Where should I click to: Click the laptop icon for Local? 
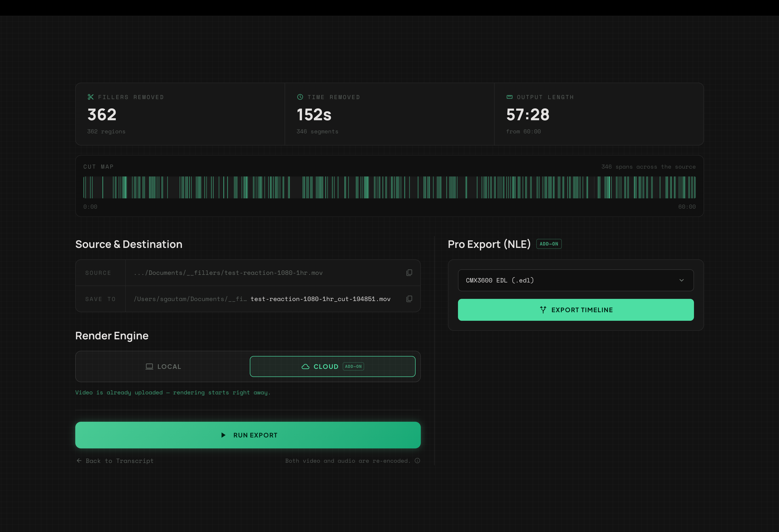[149, 366]
